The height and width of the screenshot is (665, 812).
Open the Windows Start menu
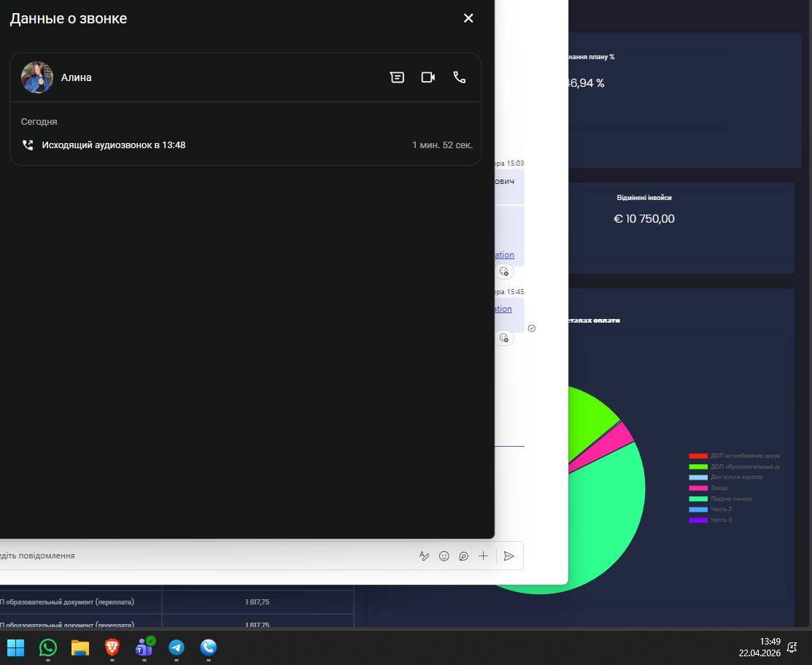pos(15,647)
